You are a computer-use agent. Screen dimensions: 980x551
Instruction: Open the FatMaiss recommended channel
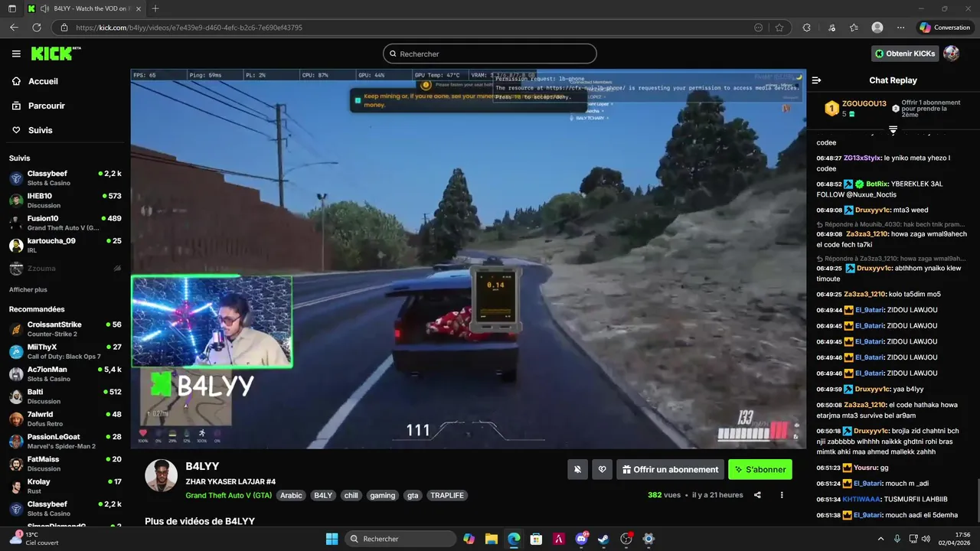click(65, 464)
